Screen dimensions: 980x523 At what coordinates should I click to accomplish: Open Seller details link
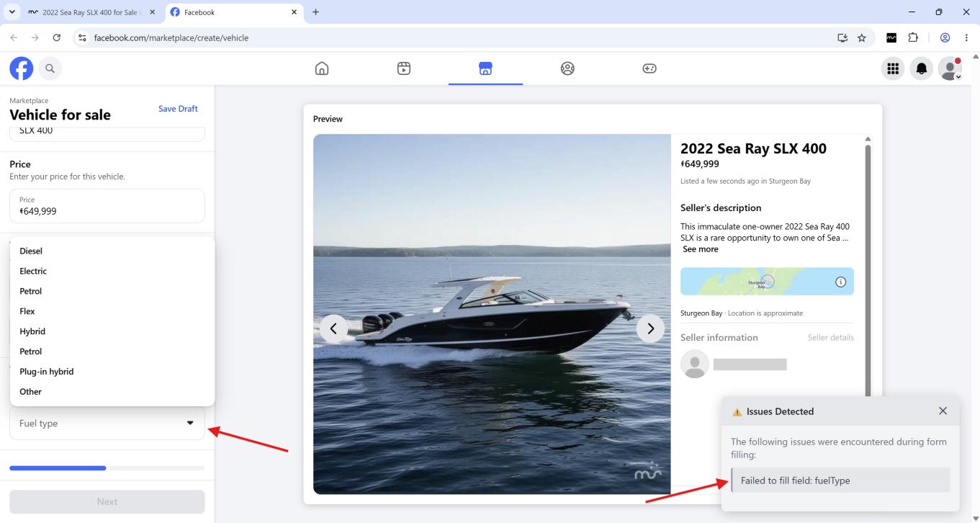(x=831, y=338)
